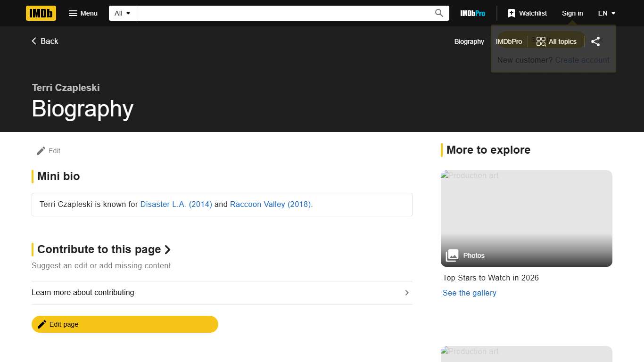The height and width of the screenshot is (362, 644).
Task: Expand Contribute to this page chevron
Action: point(167,249)
